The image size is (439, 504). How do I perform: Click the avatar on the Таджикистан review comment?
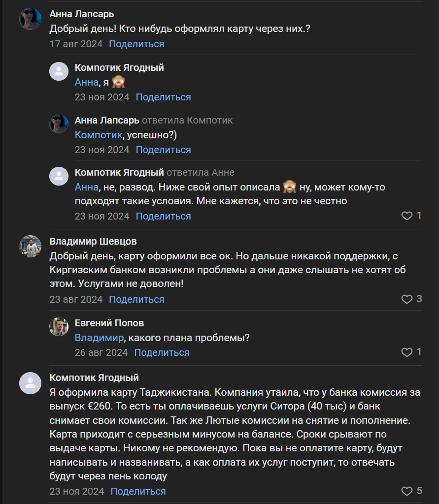(x=31, y=384)
